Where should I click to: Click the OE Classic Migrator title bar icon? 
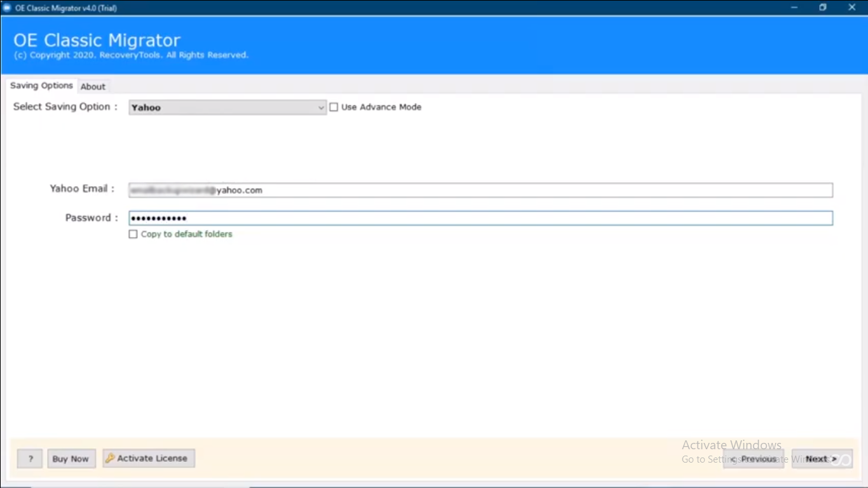(x=8, y=8)
